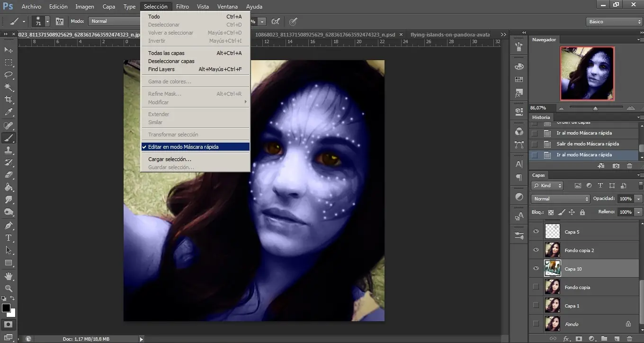Select the Capa 10 layer name

coord(573,269)
